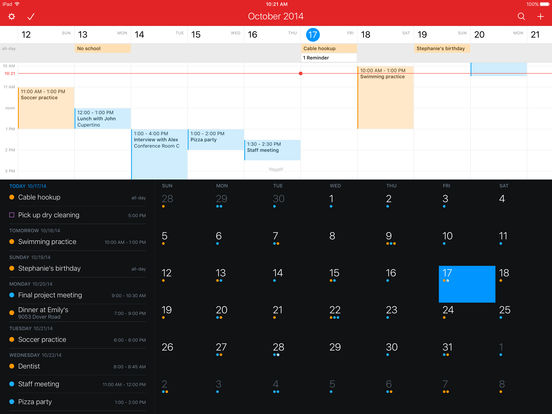This screenshot has height=414, width=552.
Task: Open Interview with Alex event block
Action: (x=159, y=154)
